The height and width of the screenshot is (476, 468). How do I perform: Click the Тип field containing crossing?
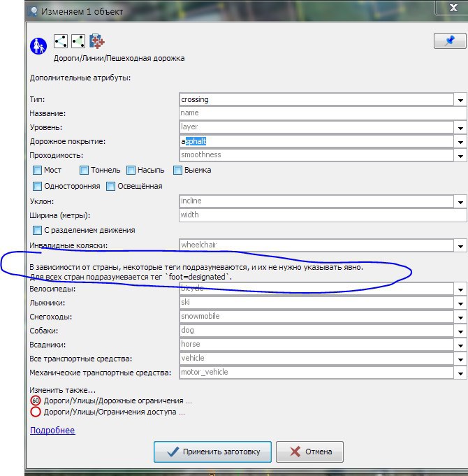pyautogui.click(x=316, y=99)
